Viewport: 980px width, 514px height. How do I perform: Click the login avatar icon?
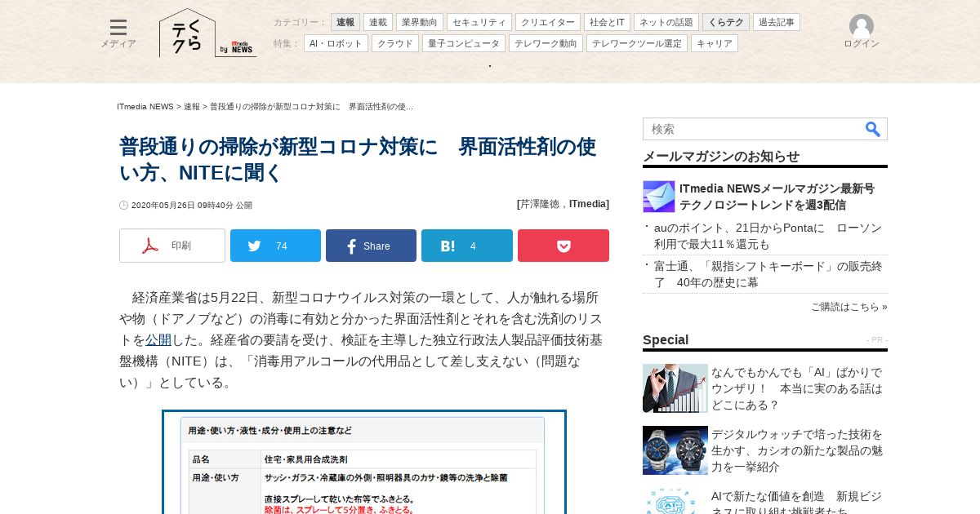(862, 26)
